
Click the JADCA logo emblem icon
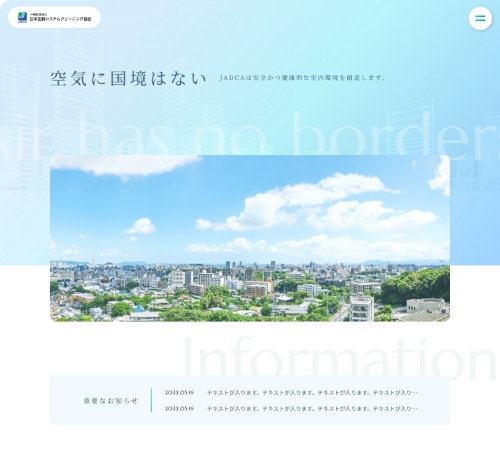click(x=22, y=17)
